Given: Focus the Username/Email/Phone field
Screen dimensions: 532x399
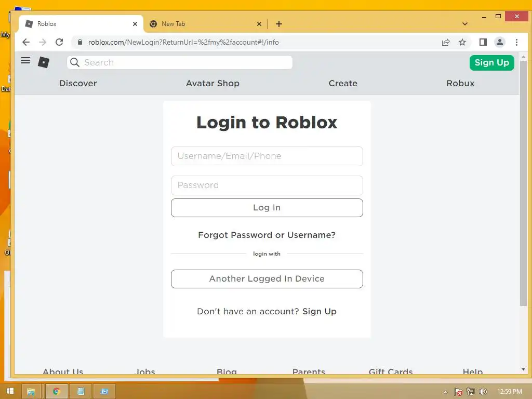Looking at the screenshot, I should click(x=267, y=156).
